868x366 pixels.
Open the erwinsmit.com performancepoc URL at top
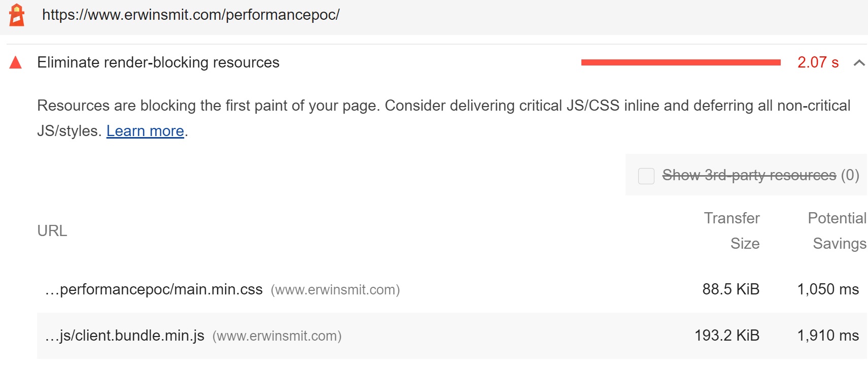click(x=191, y=15)
